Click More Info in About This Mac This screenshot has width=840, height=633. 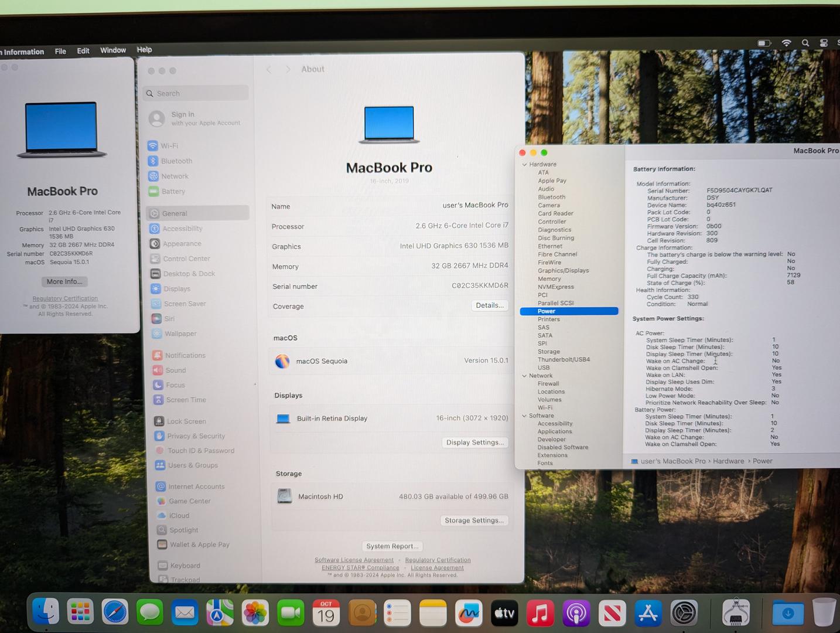pyautogui.click(x=64, y=281)
